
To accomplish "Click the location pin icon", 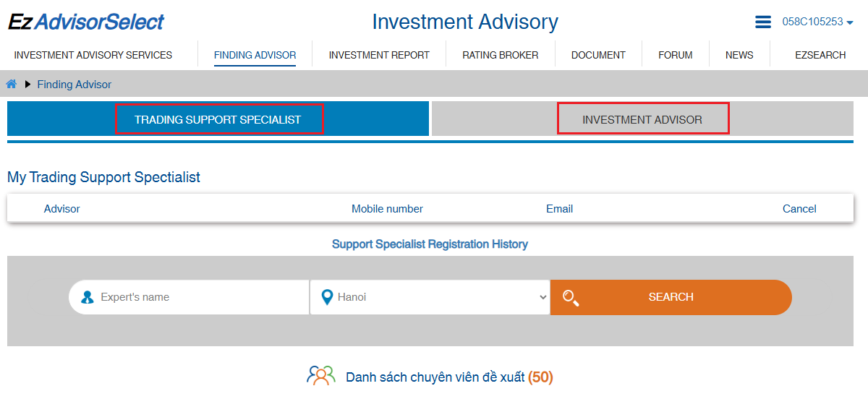I will coord(327,297).
